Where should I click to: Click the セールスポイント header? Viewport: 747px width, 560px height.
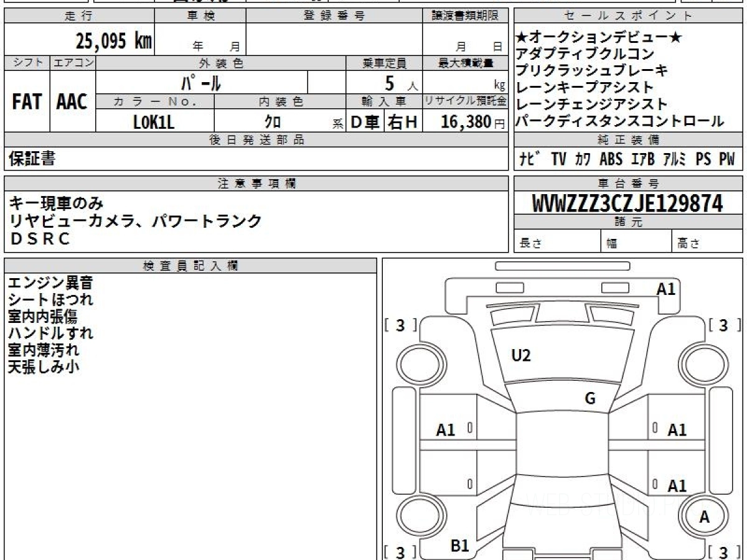(x=628, y=16)
